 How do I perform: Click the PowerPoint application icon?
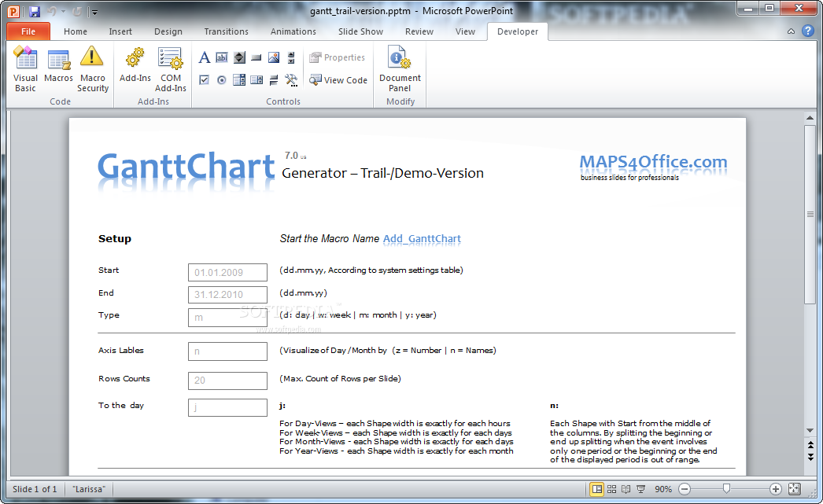coord(13,11)
